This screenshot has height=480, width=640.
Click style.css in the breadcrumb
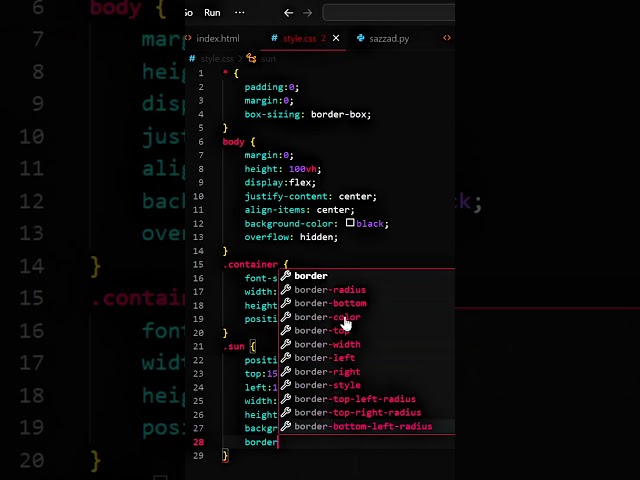[x=217, y=59]
